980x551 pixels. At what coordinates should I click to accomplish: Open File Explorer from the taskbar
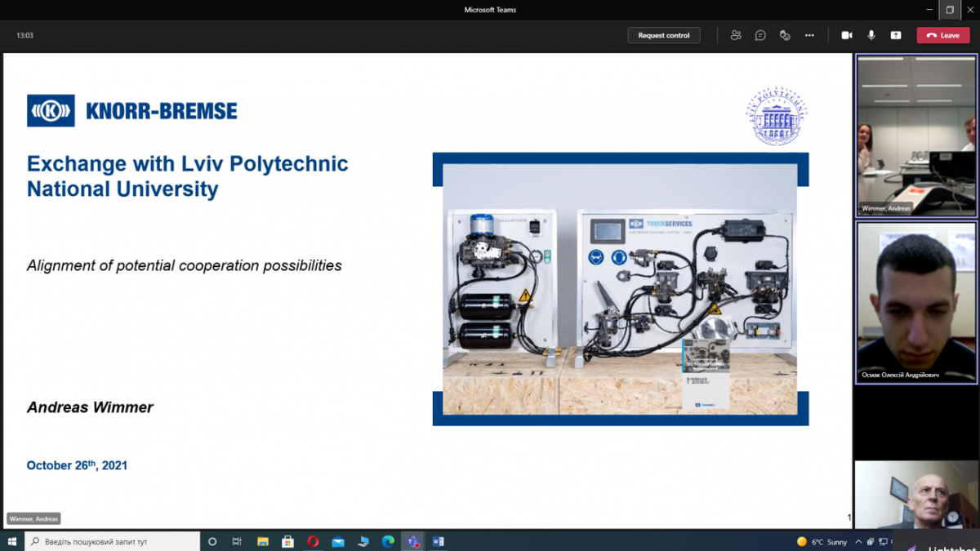tap(263, 541)
